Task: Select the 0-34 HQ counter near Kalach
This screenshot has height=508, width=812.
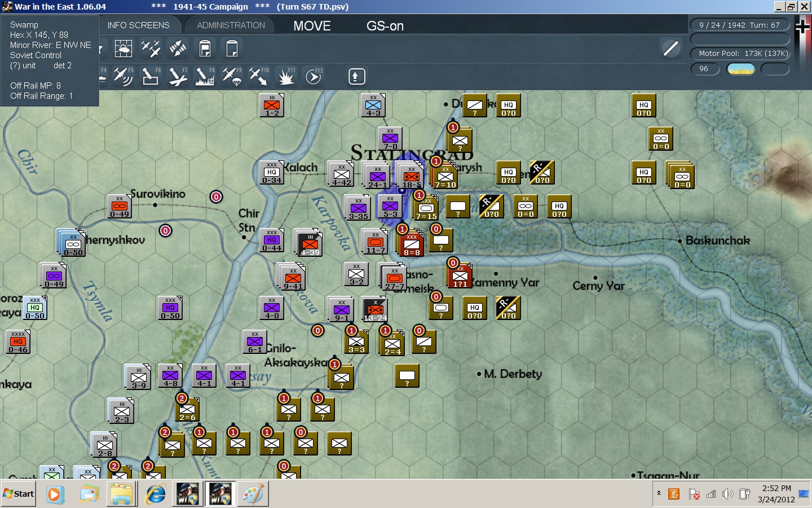Action: tap(272, 173)
